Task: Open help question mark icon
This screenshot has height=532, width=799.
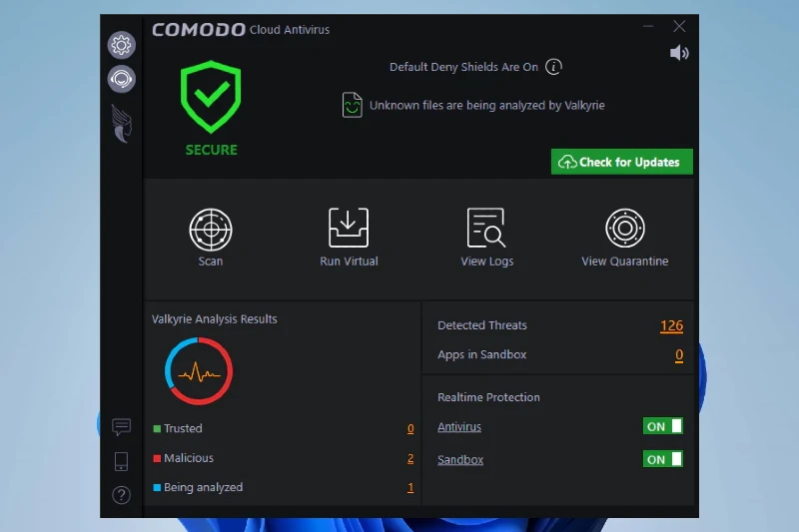Action: click(121, 495)
